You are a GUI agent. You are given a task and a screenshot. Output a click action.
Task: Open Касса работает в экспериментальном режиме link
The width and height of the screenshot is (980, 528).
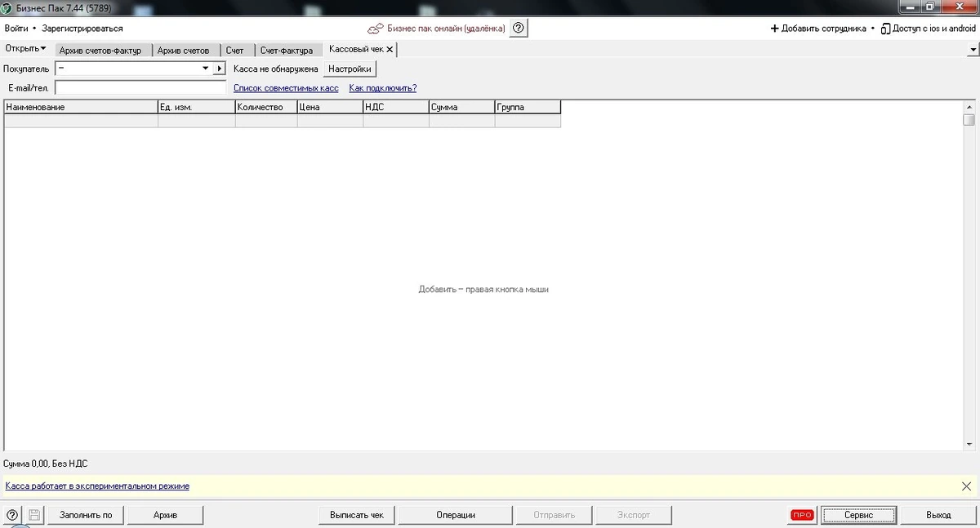click(x=97, y=486)
